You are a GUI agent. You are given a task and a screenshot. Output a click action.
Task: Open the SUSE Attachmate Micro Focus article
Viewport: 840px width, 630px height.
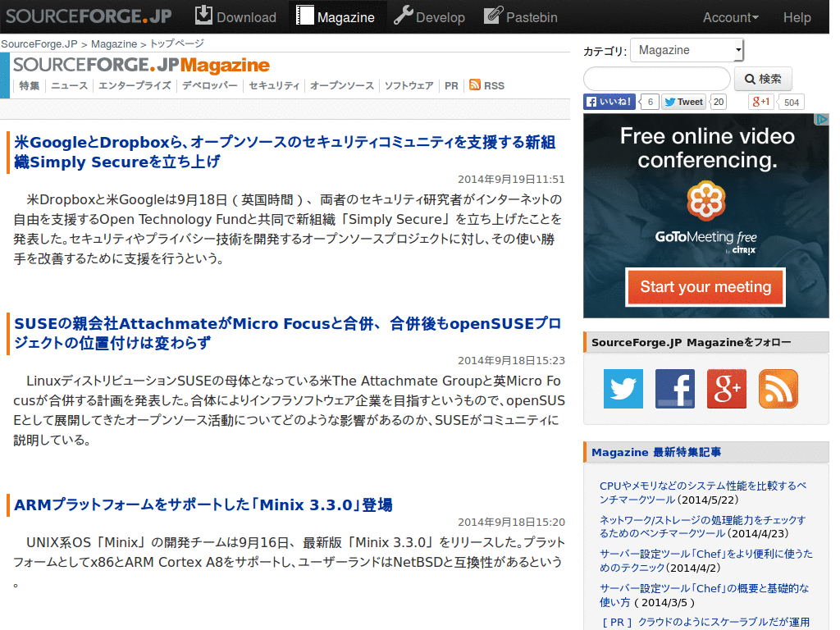(288, 333)
